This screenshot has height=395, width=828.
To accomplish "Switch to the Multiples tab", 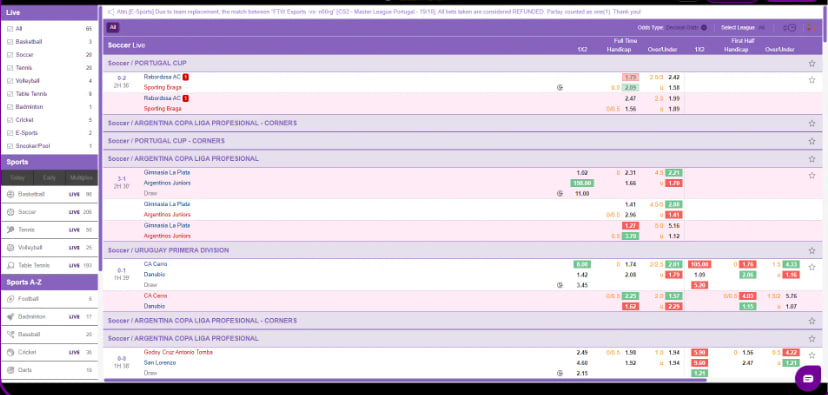I will (x=82, y=178).
